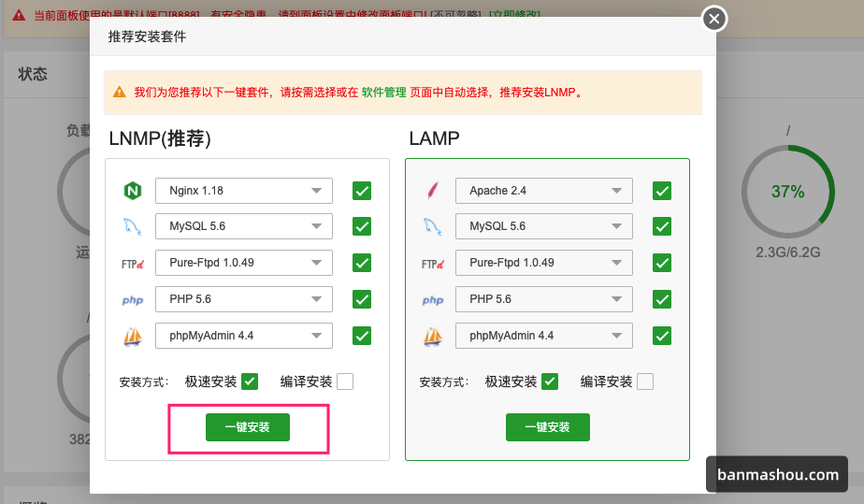This screenshot has height=504, width=864.
Task: Open LAMP Pure-Ftpd 1.0.49 dropdown
Action: [x=544, y=263]
